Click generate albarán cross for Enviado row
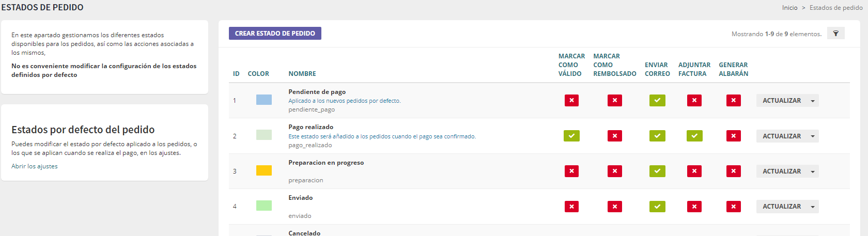868x236 pixels. [733, 207]
